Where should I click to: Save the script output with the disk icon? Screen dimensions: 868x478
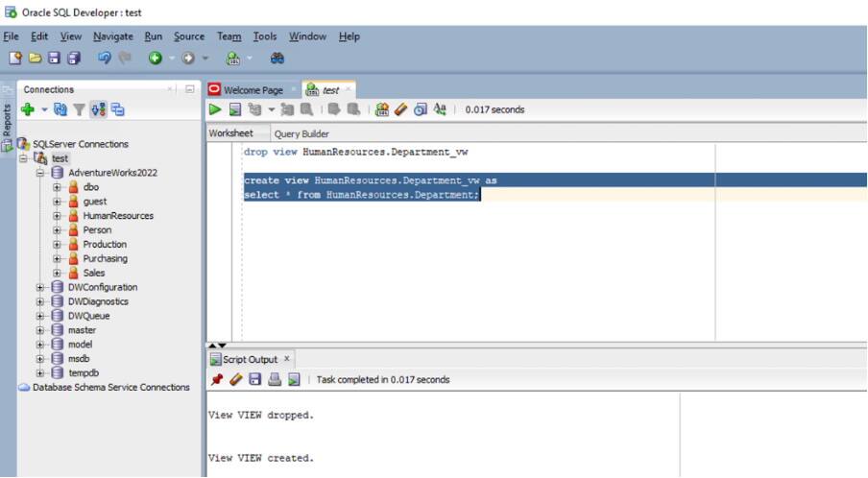(x=254, y=379)
